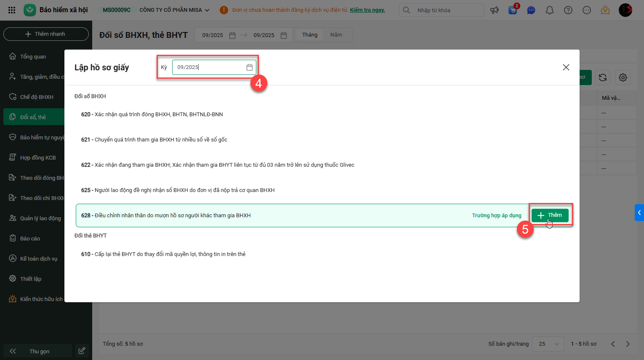This screenshot has height=360, width=644.
Task: Select procedure 620 Xác nhận quá trình đóng
Action: pos(324,115)
